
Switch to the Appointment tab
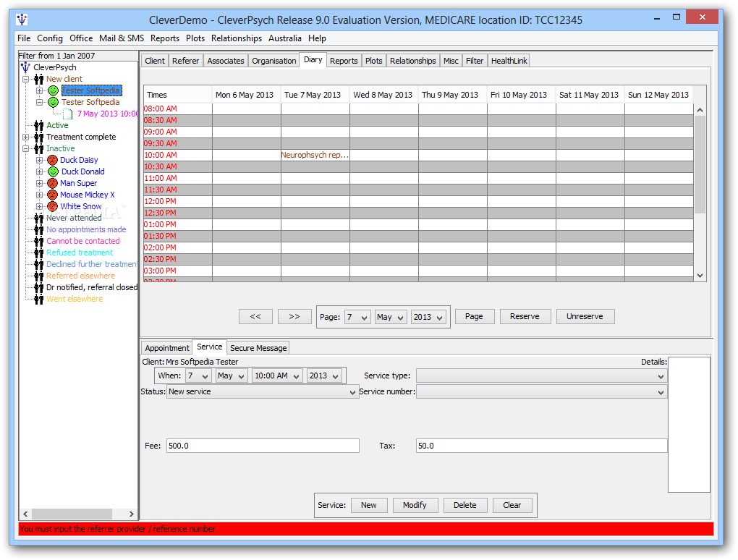166,348
